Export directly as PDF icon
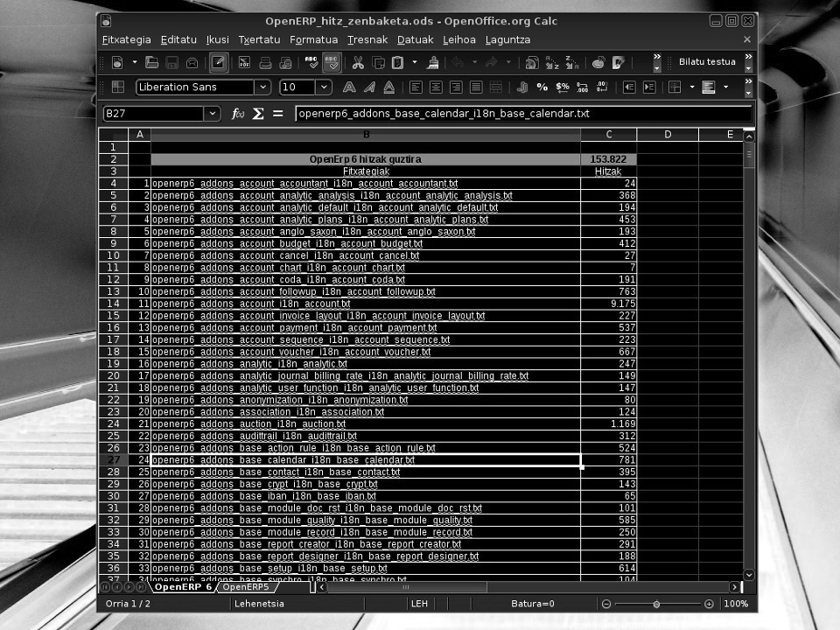This screenshot has height=630, width=840. 244,63
